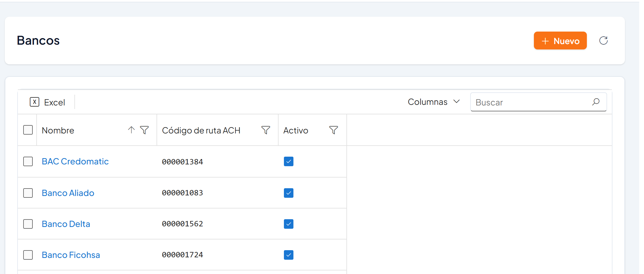Click ACH code 000001384

[182, 162]
